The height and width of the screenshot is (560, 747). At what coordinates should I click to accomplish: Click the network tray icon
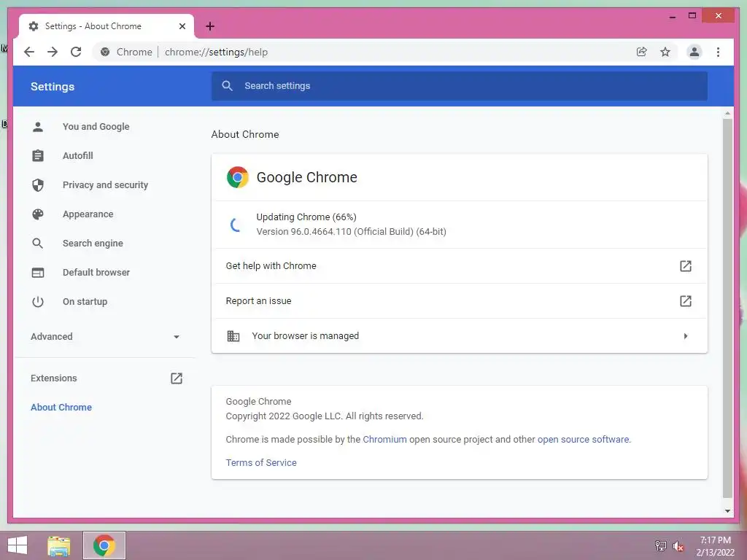pyautogui.click(x=660, y=545)
